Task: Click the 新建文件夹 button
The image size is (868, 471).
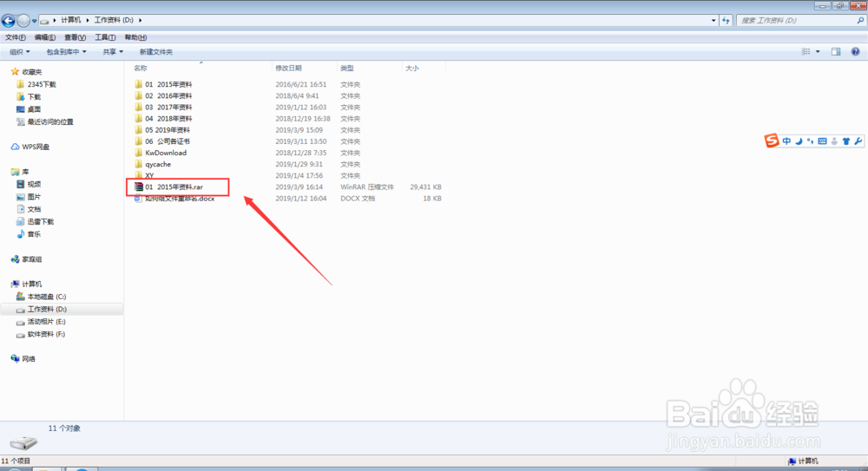Action: [x=156, y=52]
